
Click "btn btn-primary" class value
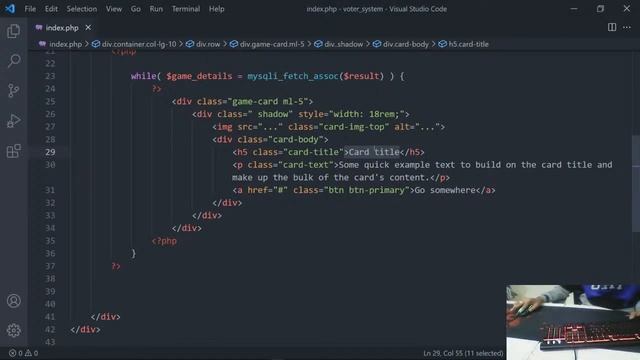tap(366, 190)
